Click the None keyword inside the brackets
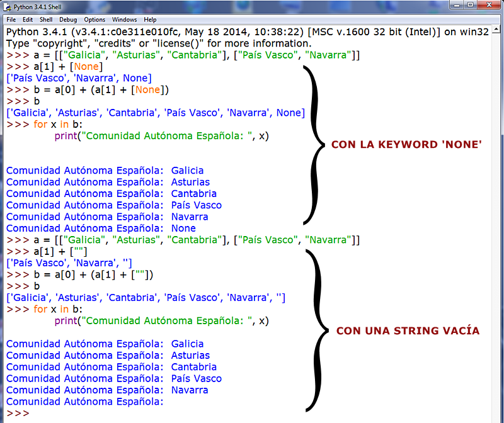The width and height of the screenshot is (504, 423). pos(86,66)
